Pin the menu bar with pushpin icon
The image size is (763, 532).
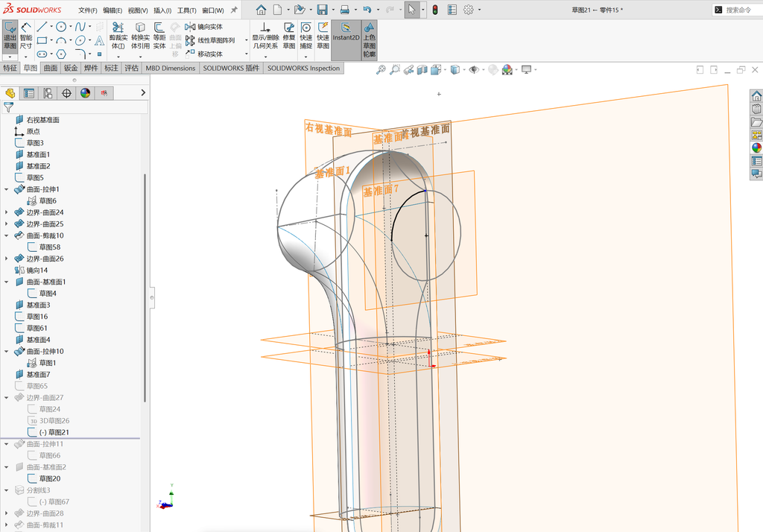point(234,10)
